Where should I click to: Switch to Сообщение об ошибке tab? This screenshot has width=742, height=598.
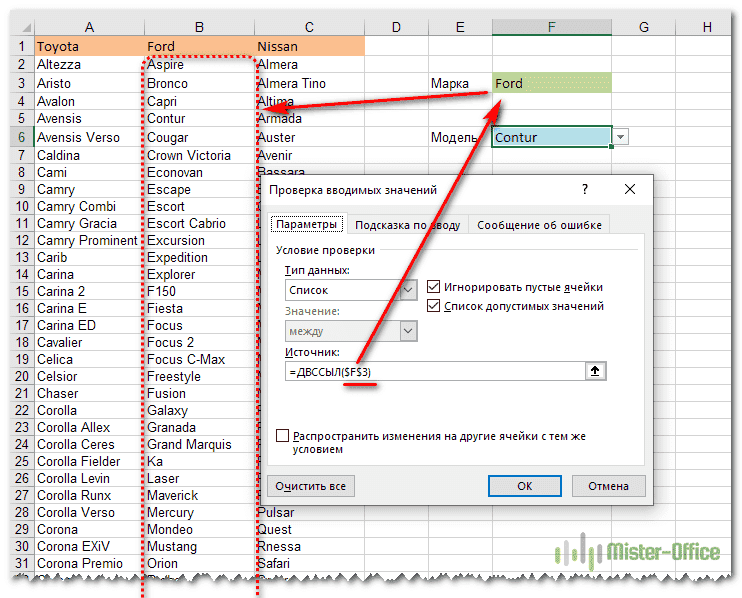(540, 225)
